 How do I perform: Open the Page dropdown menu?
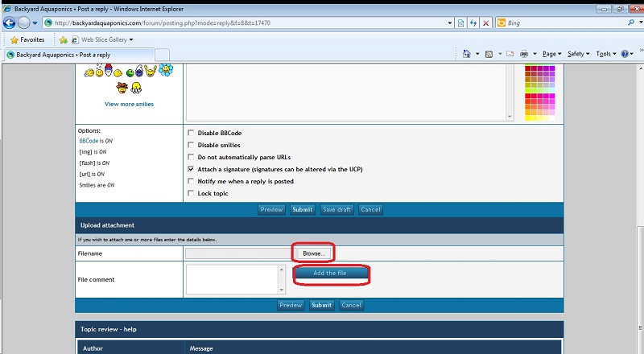click(550, 54)
